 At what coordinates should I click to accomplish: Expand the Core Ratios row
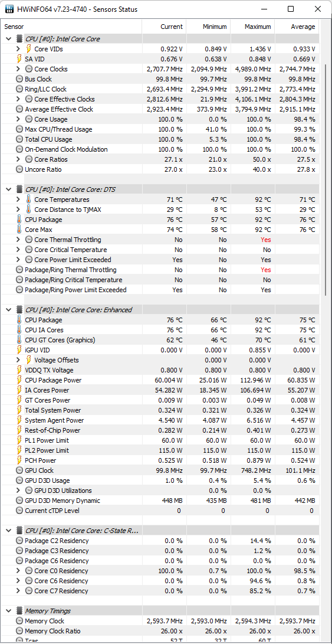(18, 159)
